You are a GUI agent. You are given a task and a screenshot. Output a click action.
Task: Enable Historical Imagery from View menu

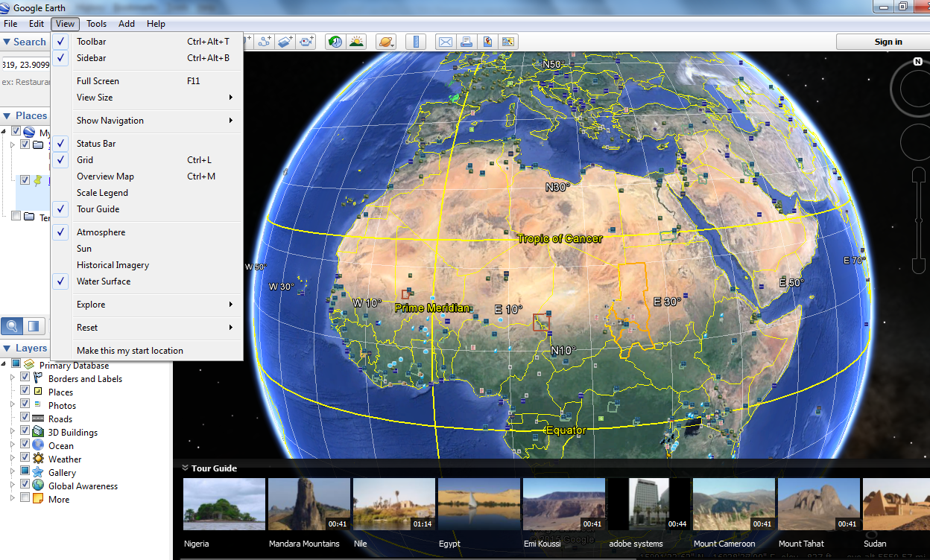pyautogui.click(x=147, y=265)
